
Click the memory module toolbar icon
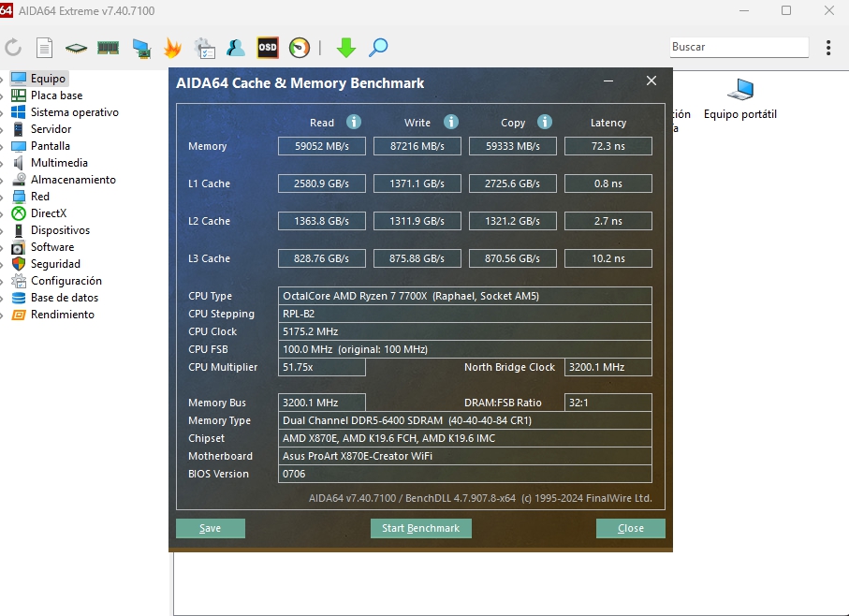(108, 48)
